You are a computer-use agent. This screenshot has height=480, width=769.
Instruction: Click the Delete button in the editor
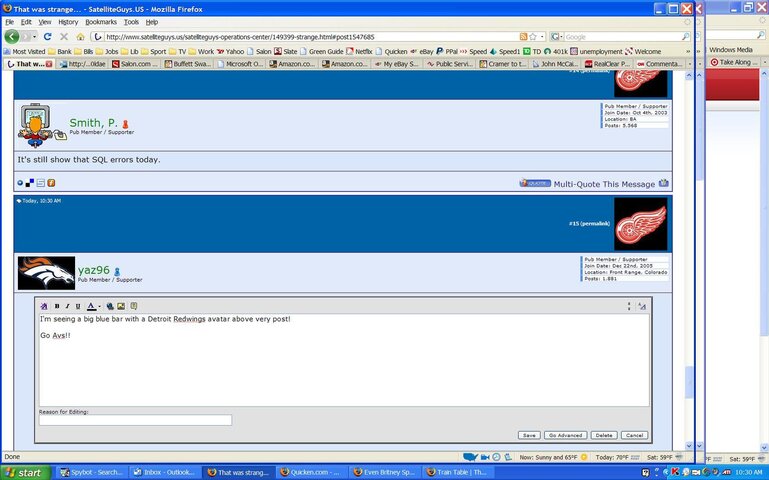(x=604, y=435)
